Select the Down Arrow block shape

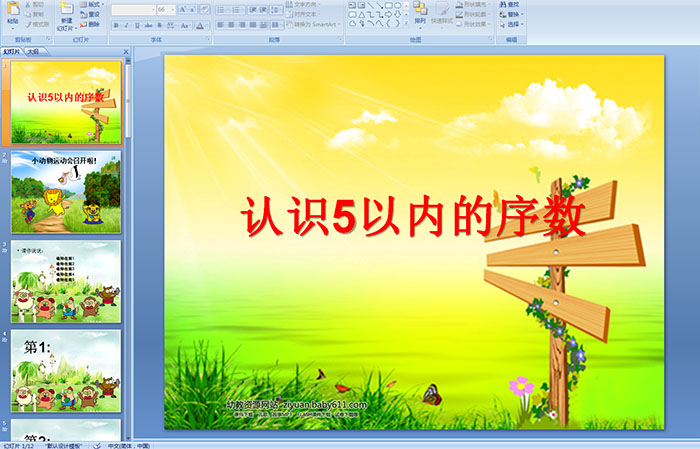397,14
